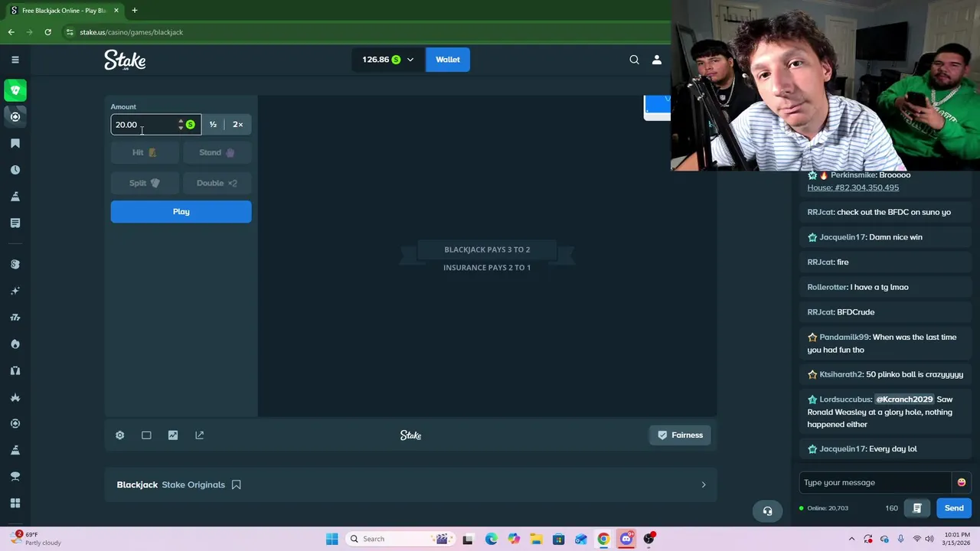The image size is (980, 551).
Task: Open the emoji picker in chat
Action: coord(961,482)
